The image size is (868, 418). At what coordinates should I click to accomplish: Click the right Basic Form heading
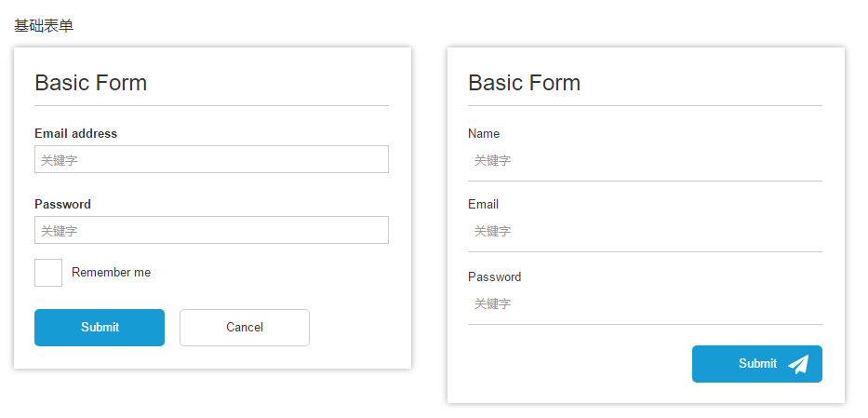click(524, 83)
